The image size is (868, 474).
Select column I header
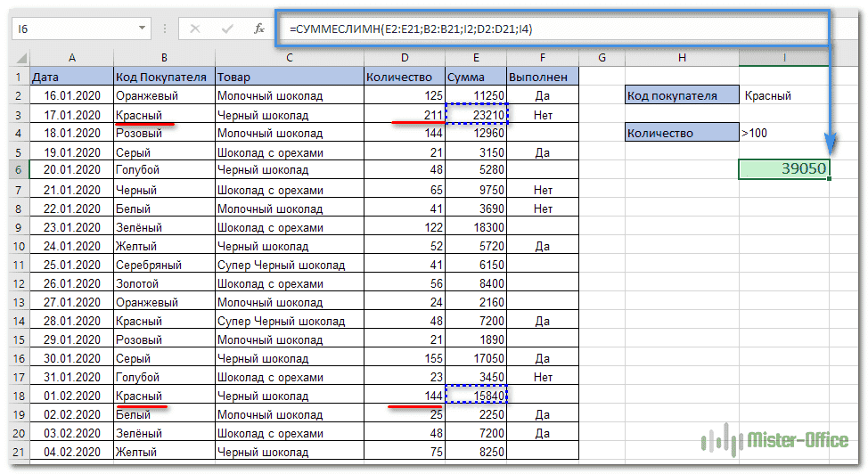pos(783,58)
